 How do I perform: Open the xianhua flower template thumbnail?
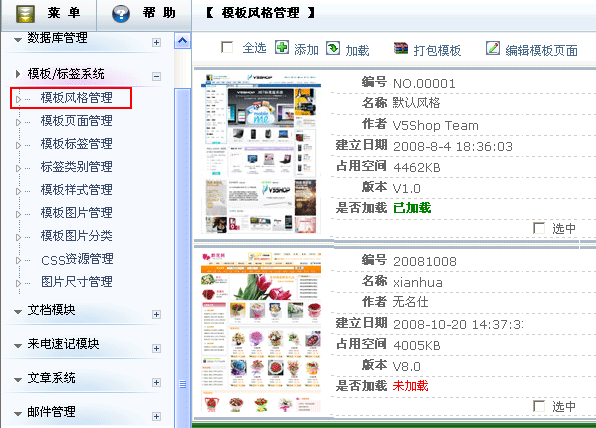[x=261, y=332]
